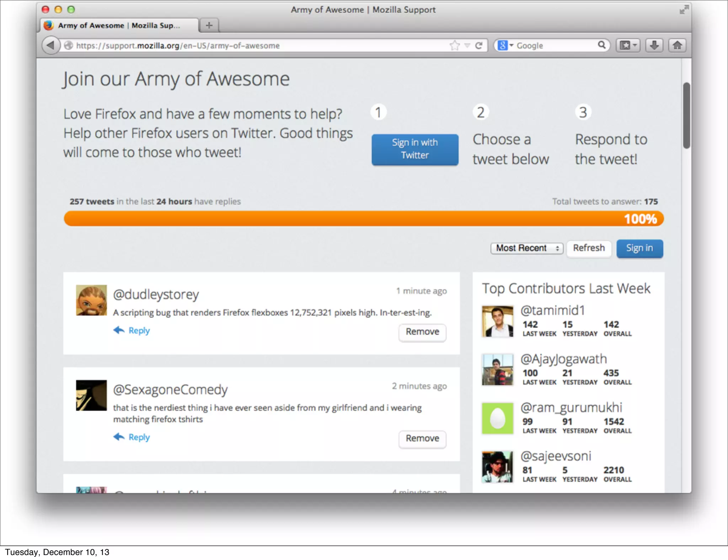Open the downloads arrow icon
728x560 pixels.
(654, 45)
